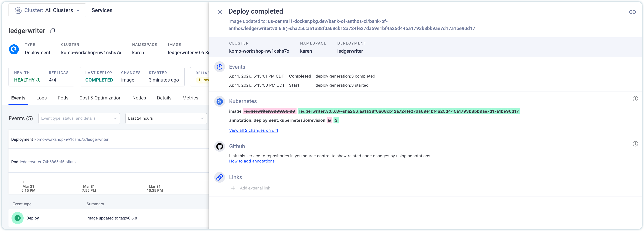This screenshot has width=644, height=231.
Task: Click timeline marker Mar 31 7:55 PM
Action: [89, 189]
